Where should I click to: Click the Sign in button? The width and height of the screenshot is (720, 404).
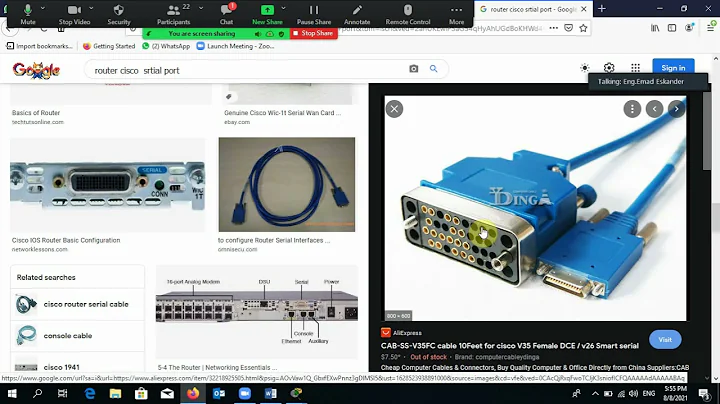(673, 68)
